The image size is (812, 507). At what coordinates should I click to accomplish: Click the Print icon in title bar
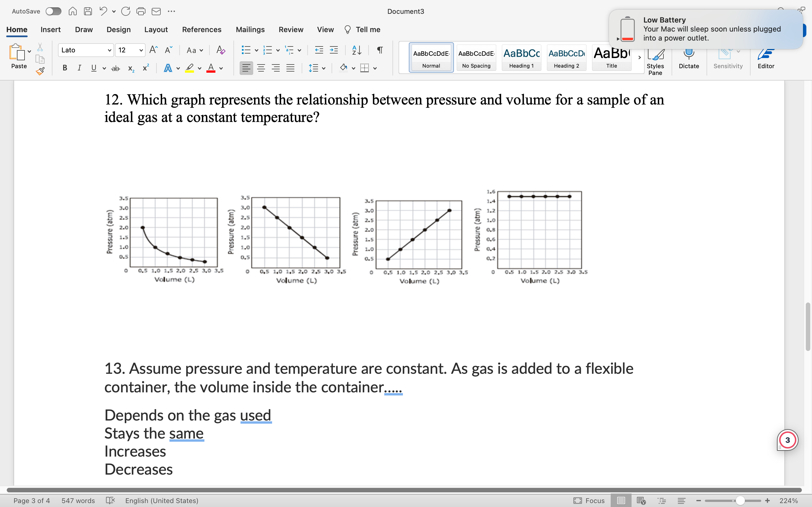141,11
